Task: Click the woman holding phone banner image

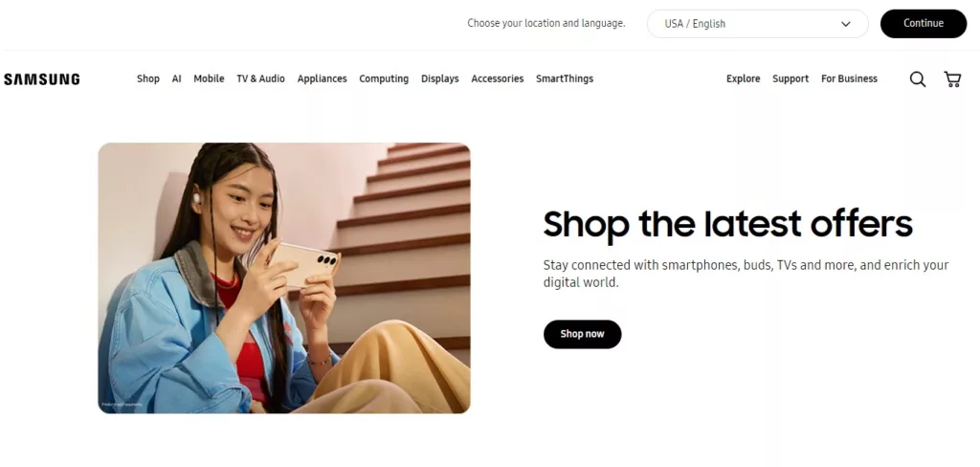Action: tap(284, 278)
